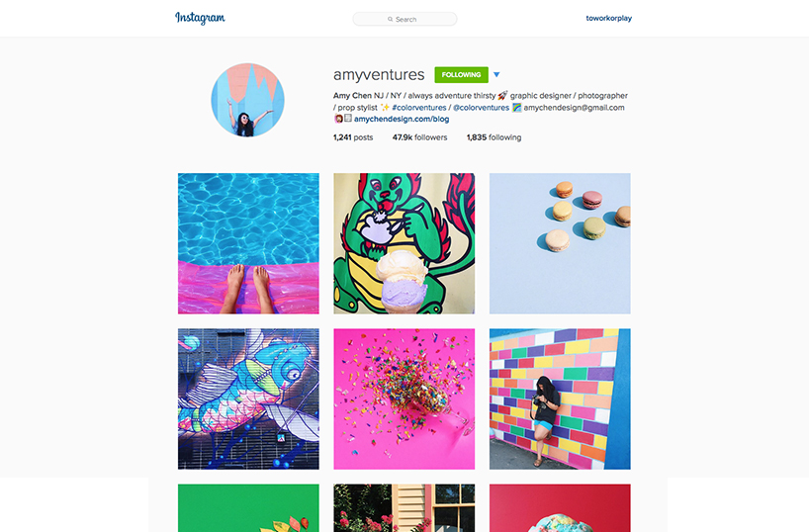Image resolution: width=809 pixels, height=532 pixels.
Task: Open the rainbow brick wall photo
Action: pos(560,399)
